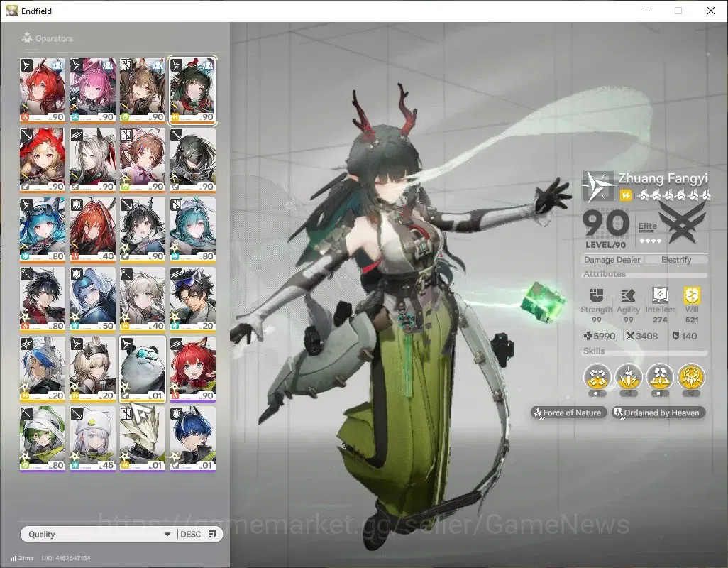Open the Operators header tab
728x568 pixels.
pyautogui.click(x=47, y=38)
